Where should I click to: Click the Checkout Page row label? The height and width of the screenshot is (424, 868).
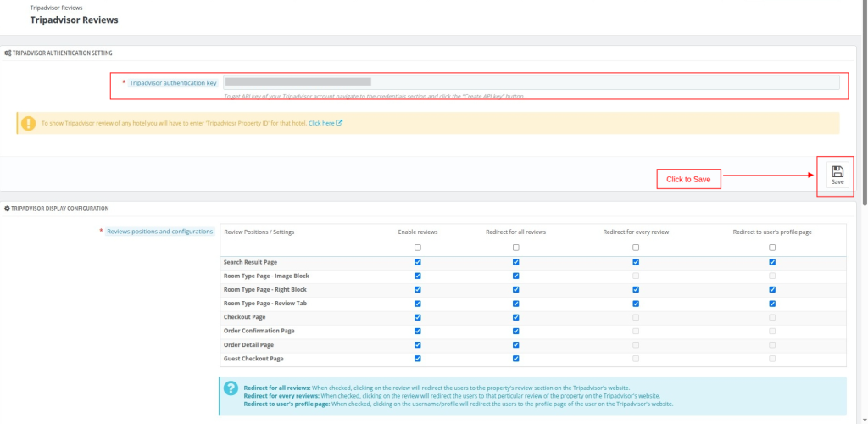[245, 317]
